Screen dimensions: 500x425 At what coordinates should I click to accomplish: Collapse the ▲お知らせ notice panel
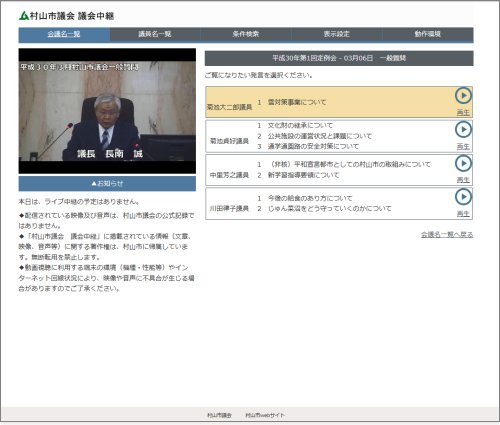(107, 183)
